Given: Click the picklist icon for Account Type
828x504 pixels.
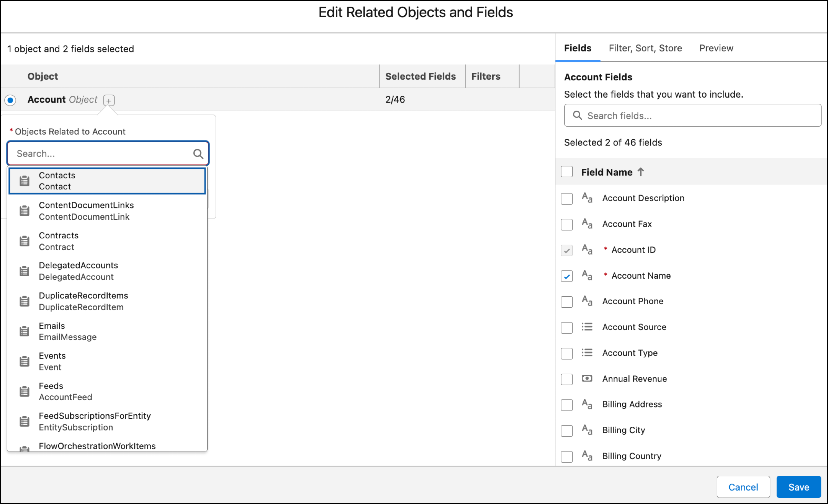Looking at the screenshot, I should pyautogui.click(x=587, y=353).
